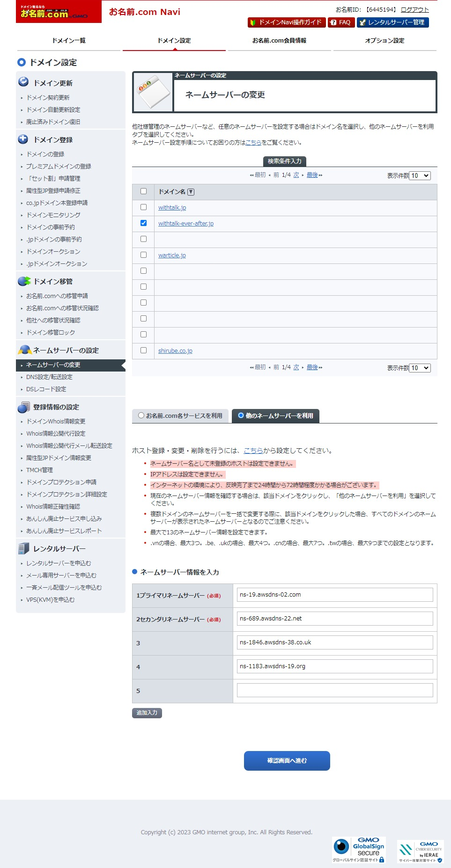Click the ドメイン更新 section icon

(23, 82)
